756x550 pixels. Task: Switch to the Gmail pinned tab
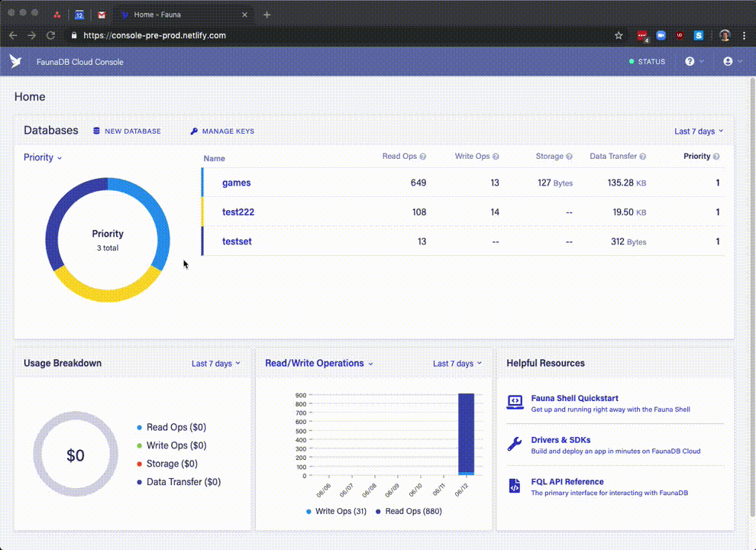click(102, 15)
